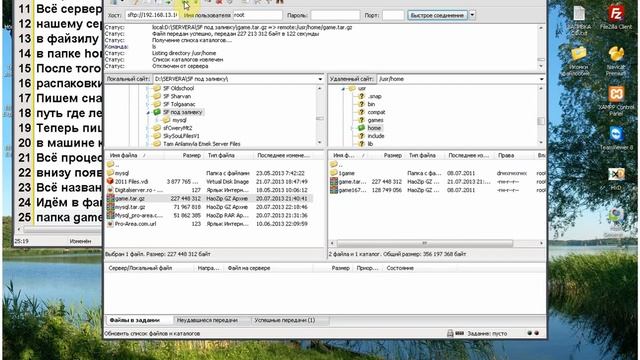Go to parent folder in remote file list
This screenshot has height=360, width=640.
tap(336, 164)
